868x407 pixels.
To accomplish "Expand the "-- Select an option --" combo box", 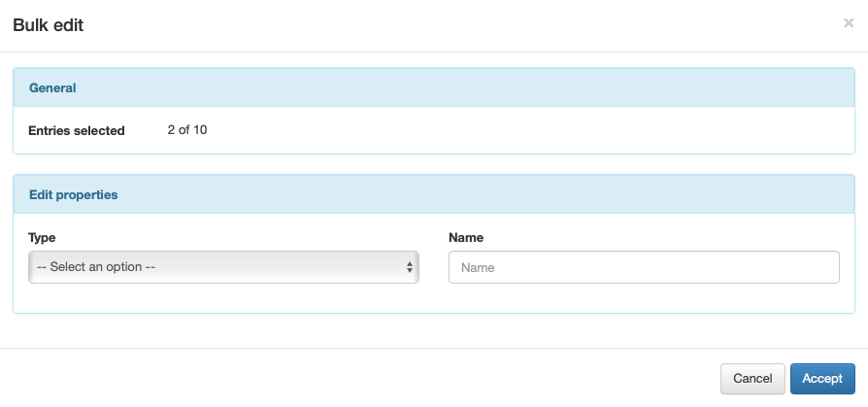I will [x=223, y=267].
